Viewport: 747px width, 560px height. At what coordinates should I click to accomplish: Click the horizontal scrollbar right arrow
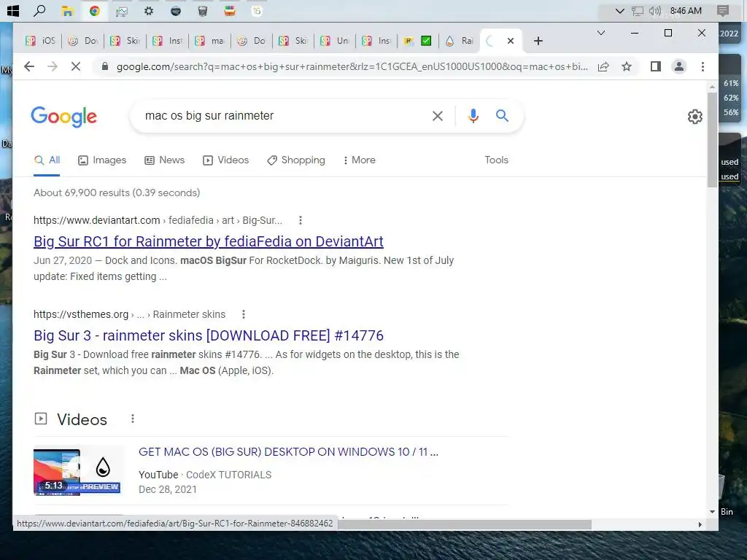[x=700, y=524]
